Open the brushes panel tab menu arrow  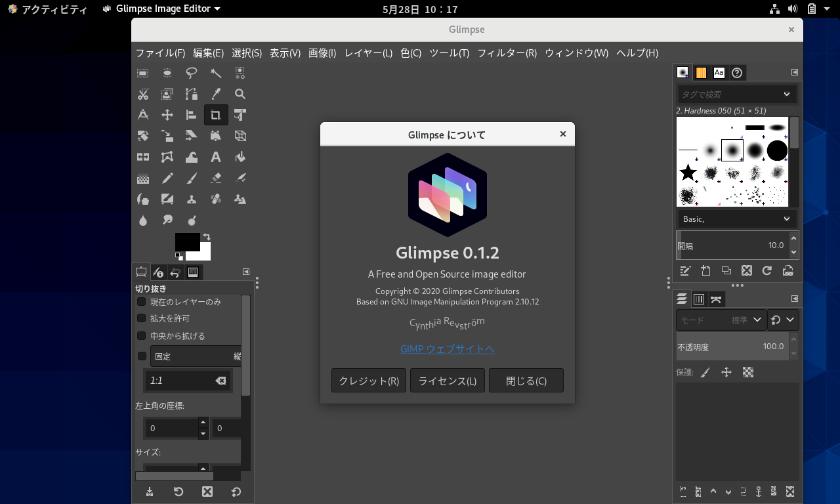click(x=794, y=72)
